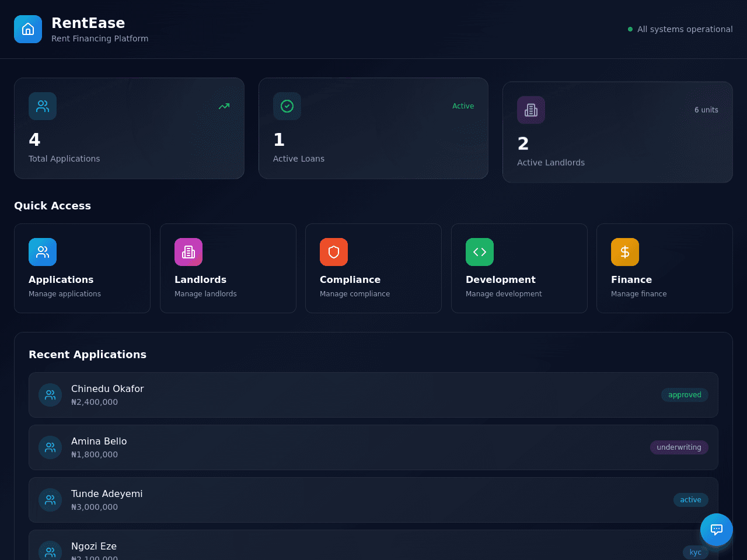
Task: Click the RentEase home logo icon
Action: coord(28,29)
